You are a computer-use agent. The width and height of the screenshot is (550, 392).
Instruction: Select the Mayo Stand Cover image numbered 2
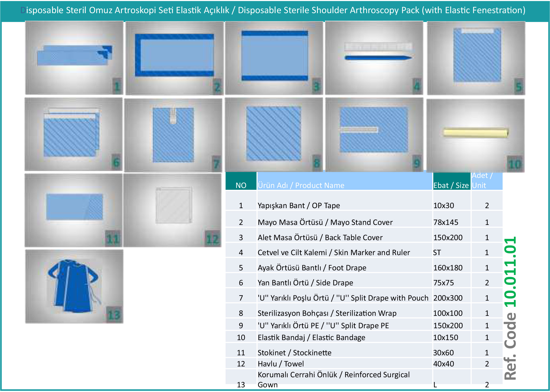point(174,58)
